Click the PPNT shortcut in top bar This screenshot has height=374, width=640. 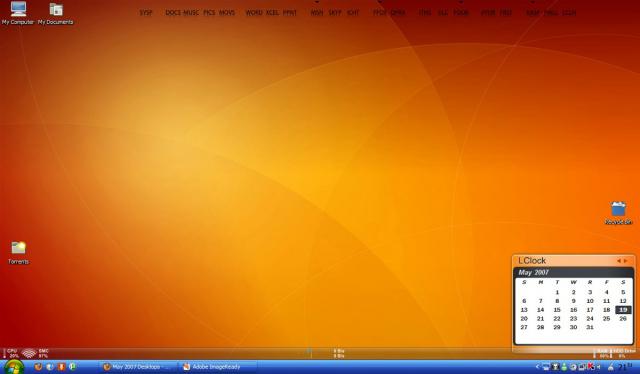tap(290, 13)
